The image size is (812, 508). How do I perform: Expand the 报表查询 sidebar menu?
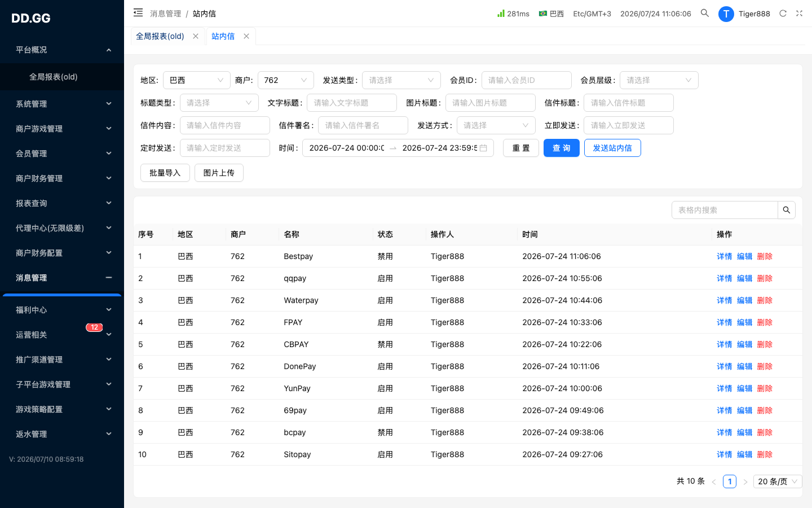[62, 203]
